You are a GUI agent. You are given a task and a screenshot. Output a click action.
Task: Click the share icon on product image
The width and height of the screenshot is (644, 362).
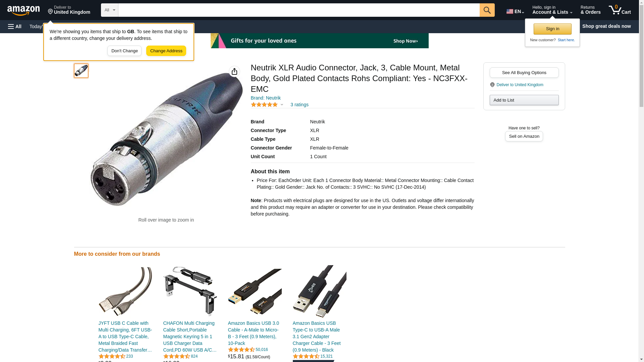pyautogui.click(x=234, y=71)
